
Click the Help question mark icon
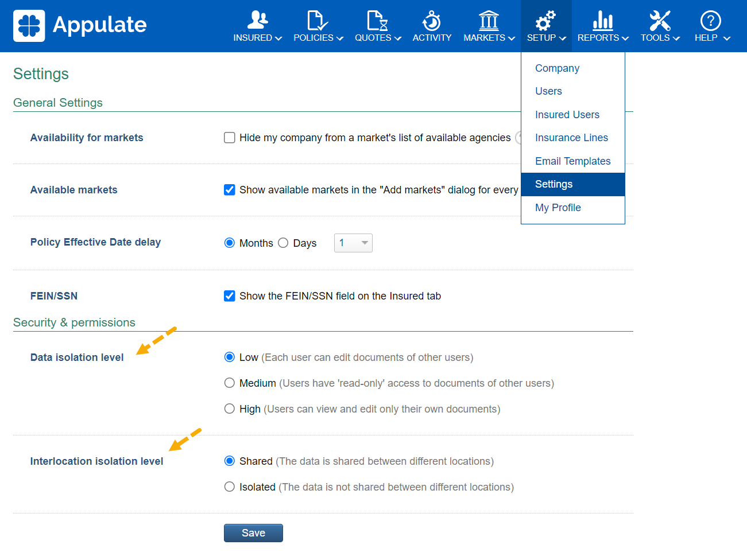click(x=711, y=20)
